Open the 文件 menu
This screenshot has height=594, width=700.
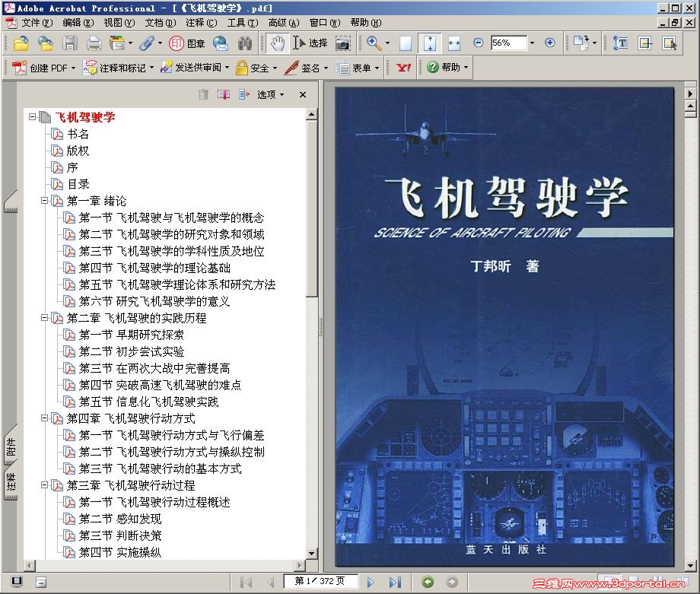coord(37,22)
